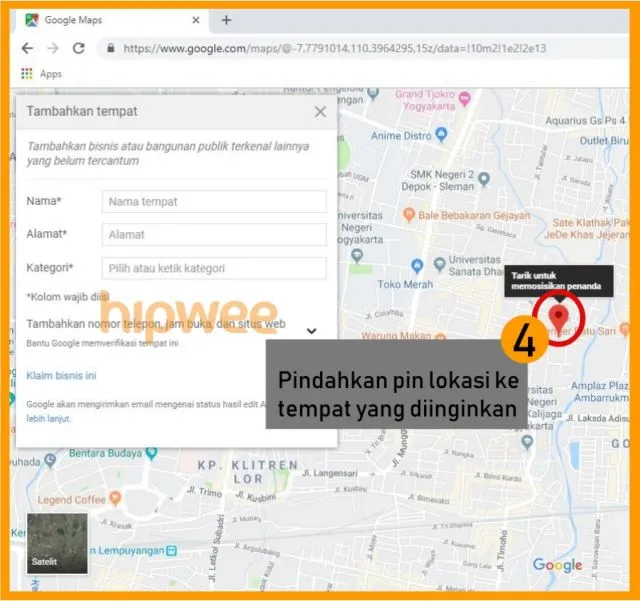This screenshot has width=640, height=601.
Task: Click the Jl. Langensari street label
Action: click(330, 473)
